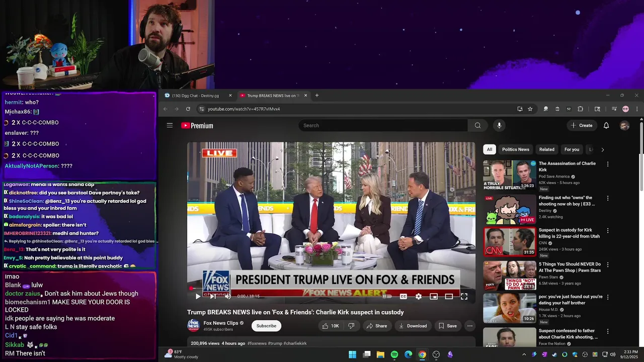Like the video with thumbs up
Screen dimensions: 644x362
point(331,326)
